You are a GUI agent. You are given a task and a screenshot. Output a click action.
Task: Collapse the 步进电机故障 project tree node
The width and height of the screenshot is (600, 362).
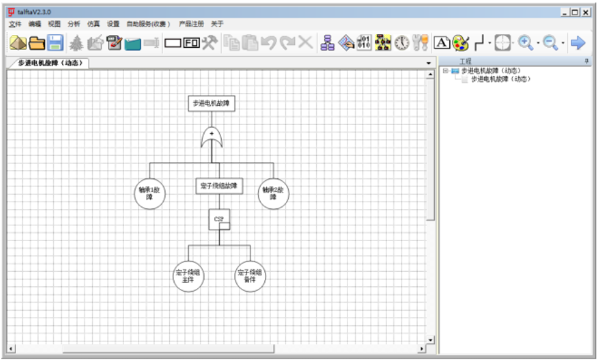click(x=445, y=71)
